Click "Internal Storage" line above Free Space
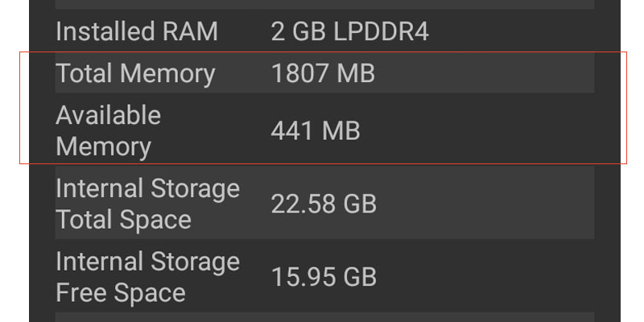The image size is (644, 322). [x=148, y=261]
